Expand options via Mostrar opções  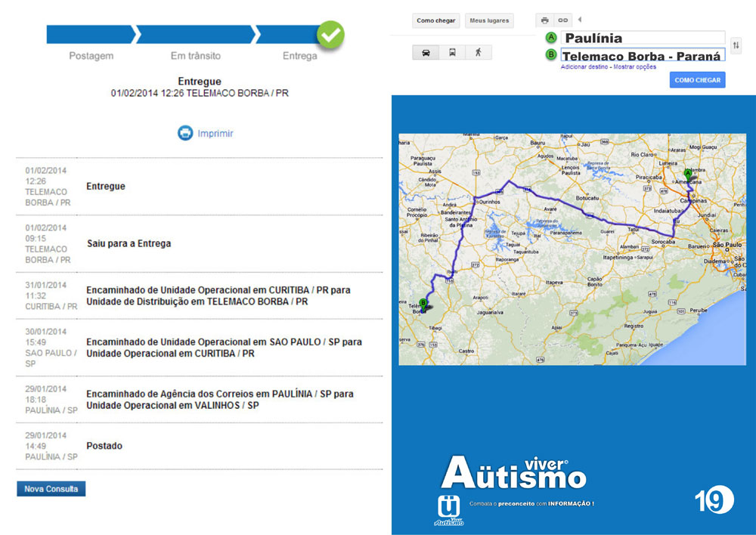pyautogui.click(x=635, y=67)
